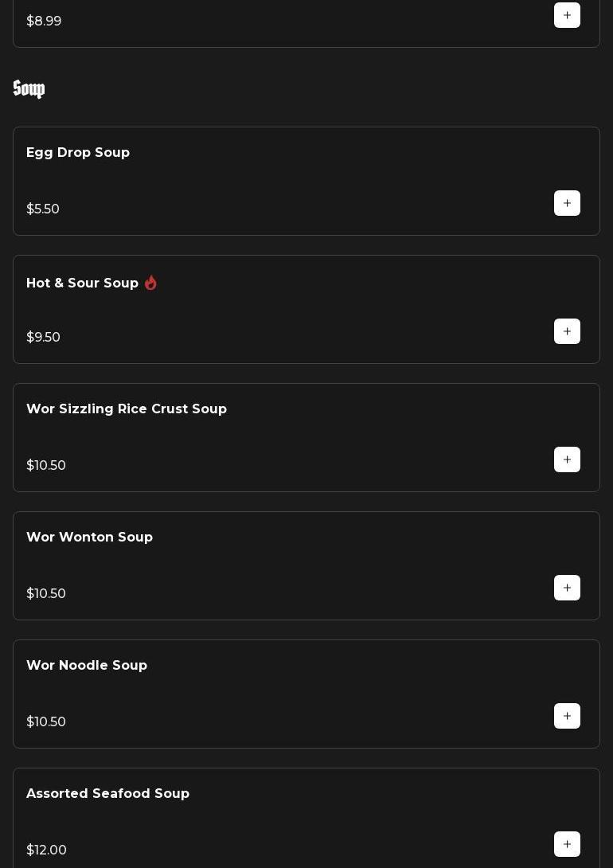Add Assorted Seafood Soup to order
Viewport: 613px width, 868px height.
click(567, 844)
